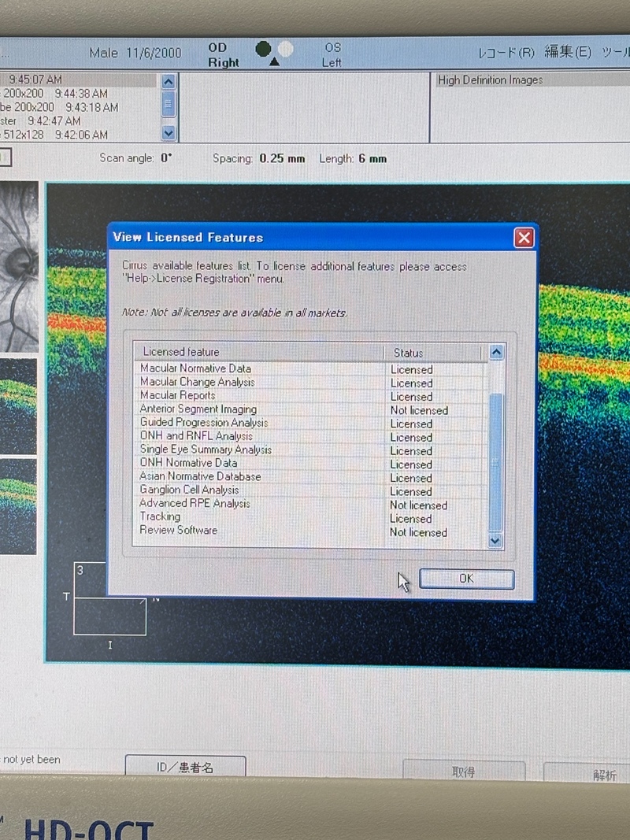630x840 pixels.
Task: Select the Ganglion Cell Analysis row
Action: [309, 490]
